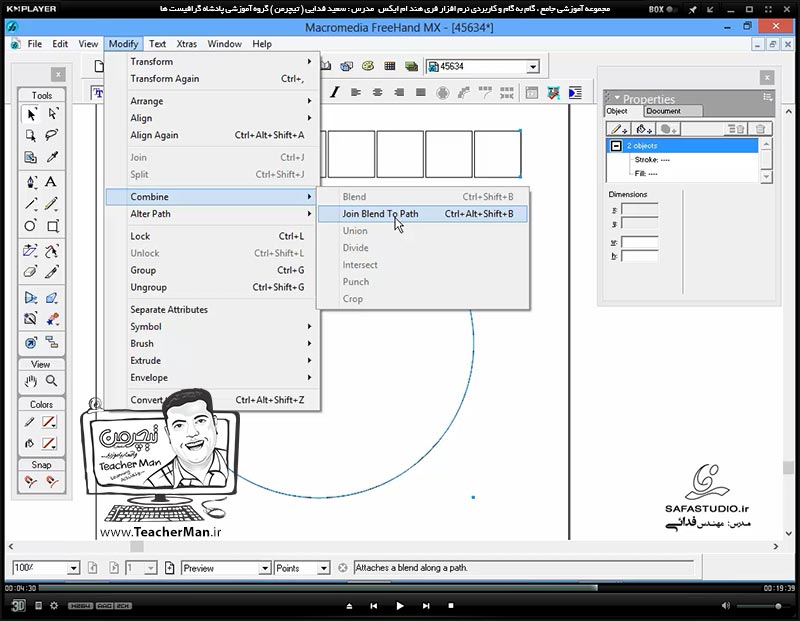Click the fill color swatch in Colors

click(49, 443)
